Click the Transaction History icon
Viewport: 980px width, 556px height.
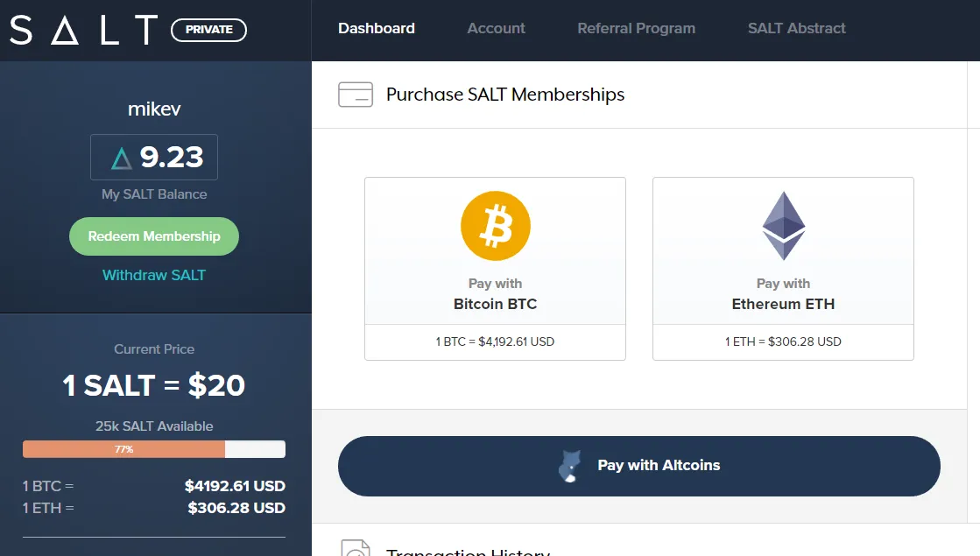[356, 548]
